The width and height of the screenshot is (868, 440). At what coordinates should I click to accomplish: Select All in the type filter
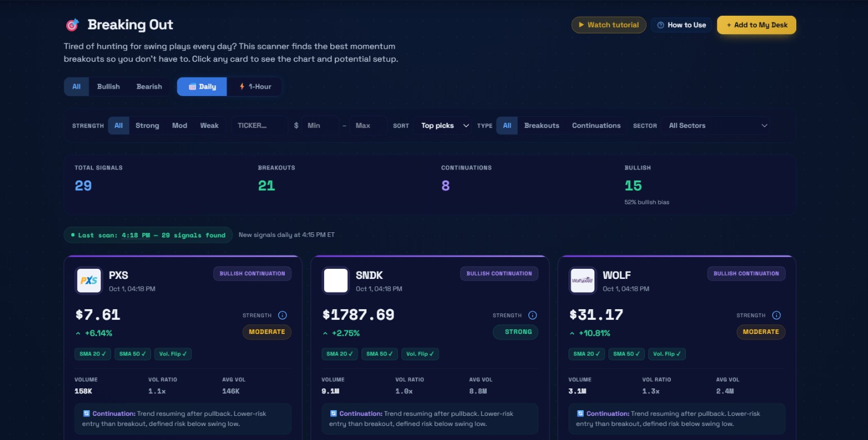[507, 125]
